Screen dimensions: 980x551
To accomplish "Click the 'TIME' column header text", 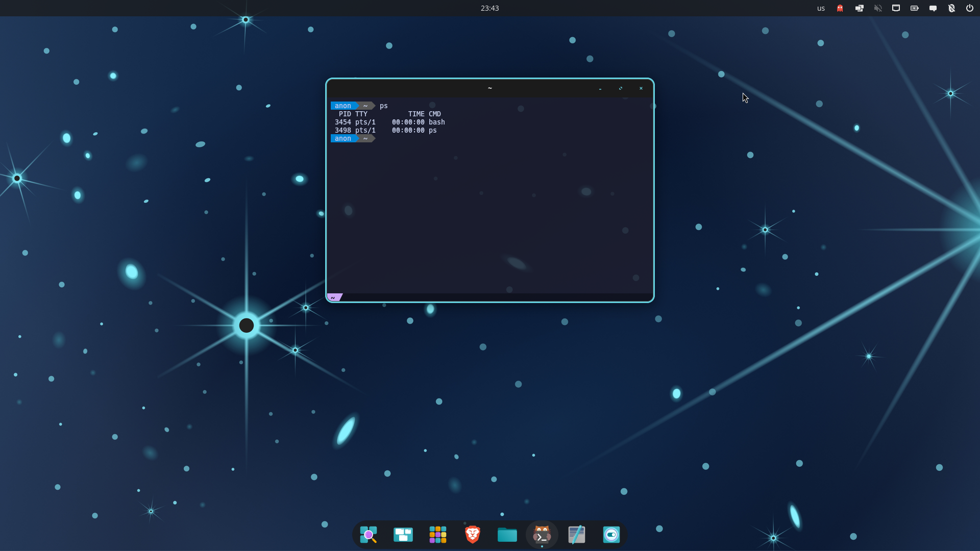I will pyautogui.click(x=416, y=114).
